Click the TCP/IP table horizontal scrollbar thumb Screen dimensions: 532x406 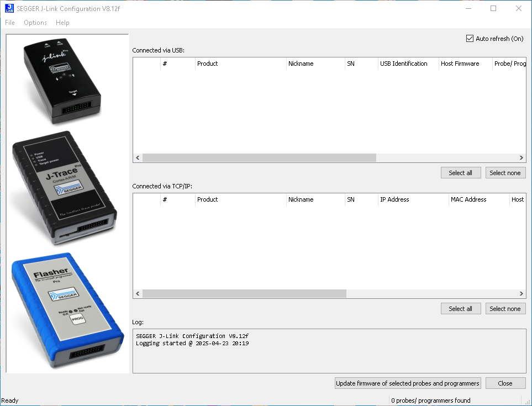pyautogui.click(x=244, y=294)
